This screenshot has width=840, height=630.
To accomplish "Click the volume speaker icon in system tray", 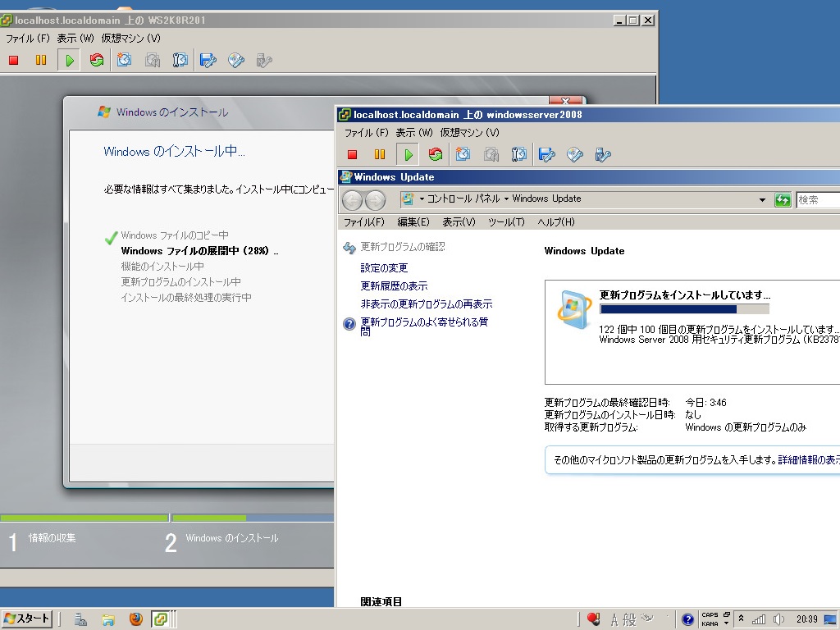I will click(x=778, y=620).
